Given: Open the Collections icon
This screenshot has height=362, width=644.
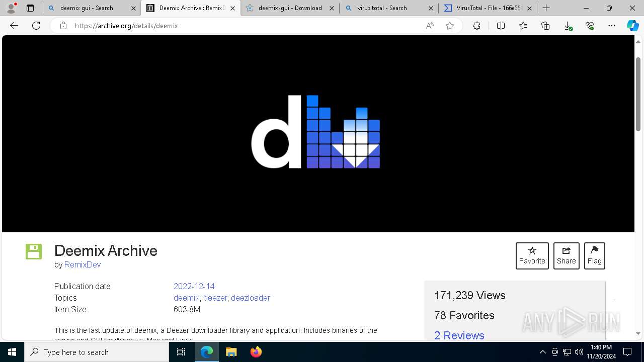Looking at the screenshot, I should click(x=545, y=26).
